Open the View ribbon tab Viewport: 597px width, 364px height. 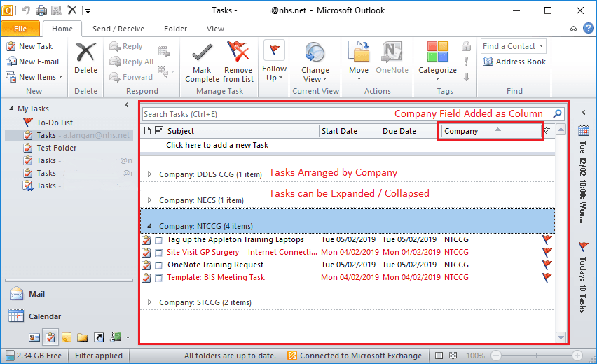215,29
